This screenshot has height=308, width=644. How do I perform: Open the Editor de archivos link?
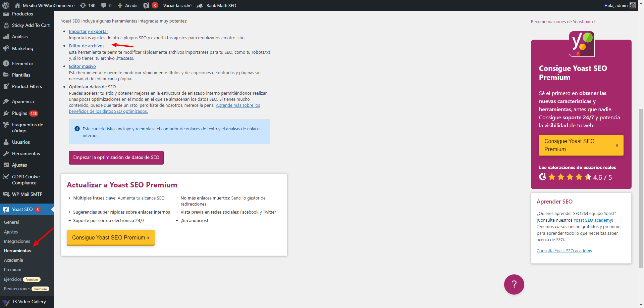87,46
